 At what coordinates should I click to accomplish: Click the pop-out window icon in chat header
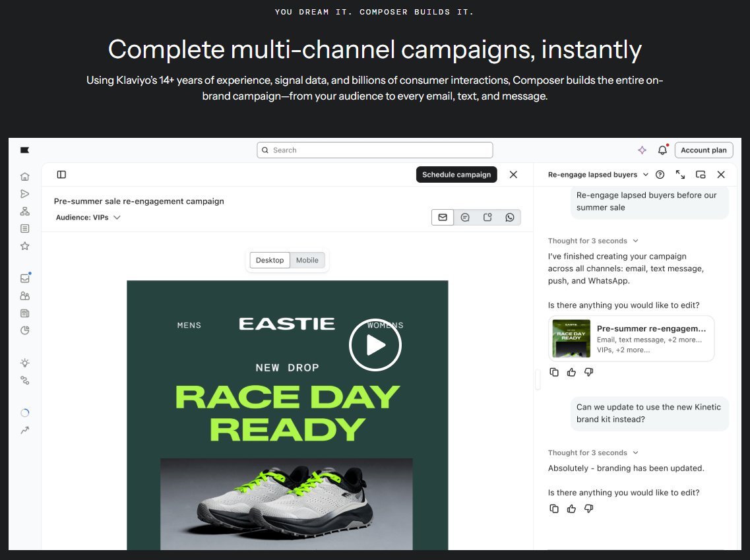pos(701,175)
